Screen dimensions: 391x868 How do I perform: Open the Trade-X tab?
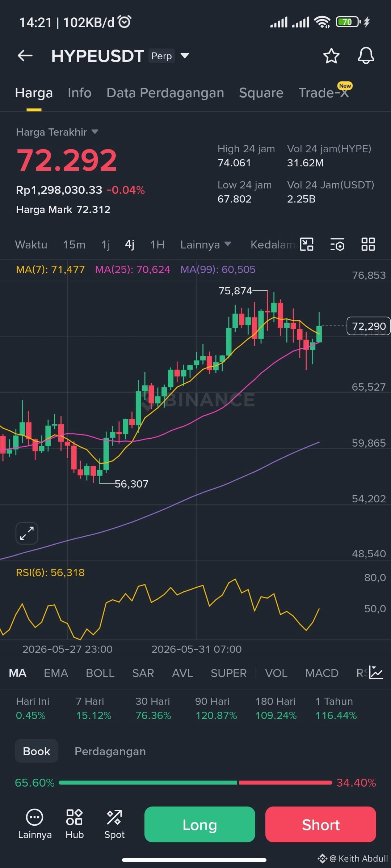pos(324,93)
